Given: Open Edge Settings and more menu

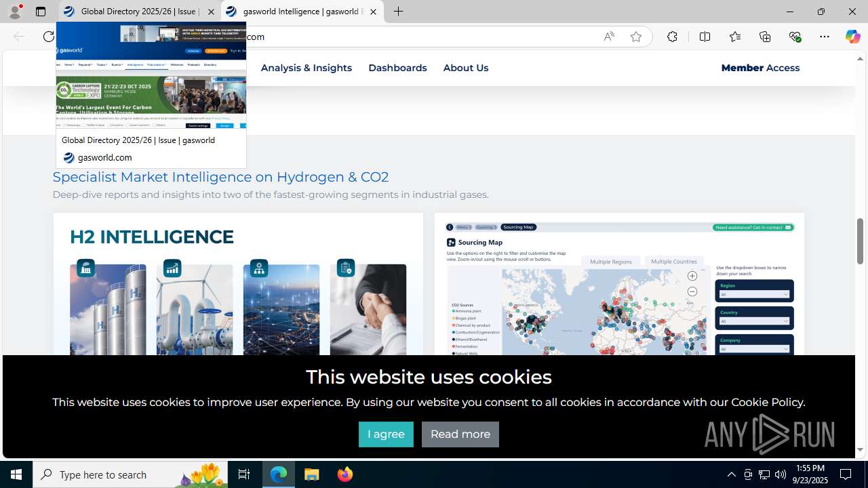Looking at the screenshot, I should click(x=825, y=37).
